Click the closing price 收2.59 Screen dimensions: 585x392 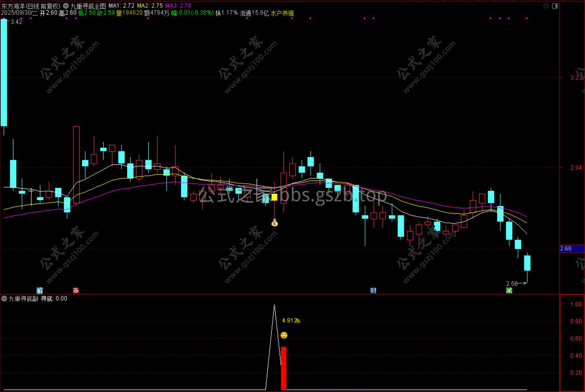[106, 13]
